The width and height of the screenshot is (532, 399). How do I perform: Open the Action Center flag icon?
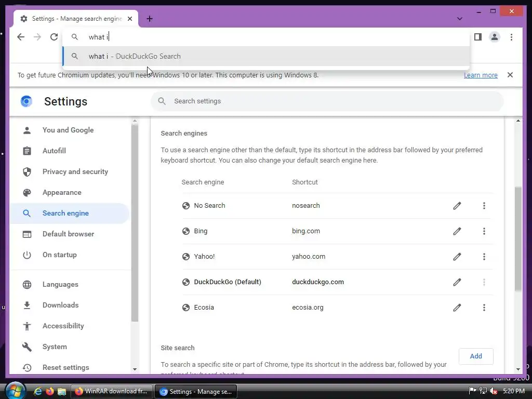(x=472, y=391)
